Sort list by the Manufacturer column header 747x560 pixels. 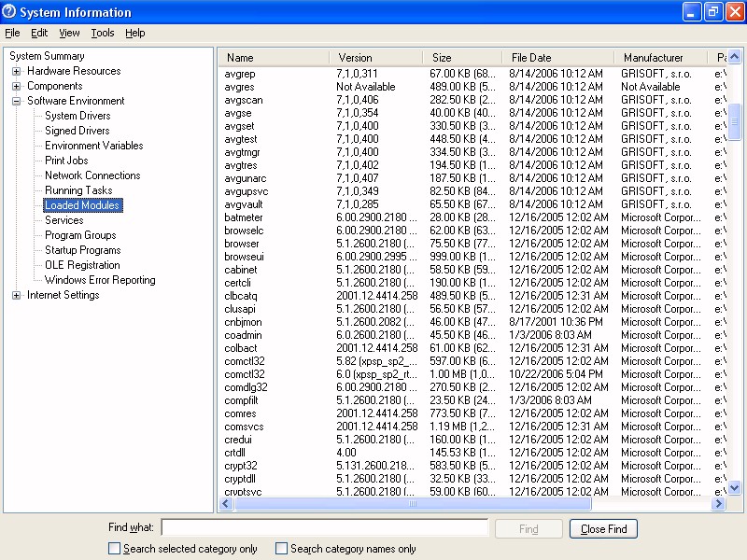[653, 58]
